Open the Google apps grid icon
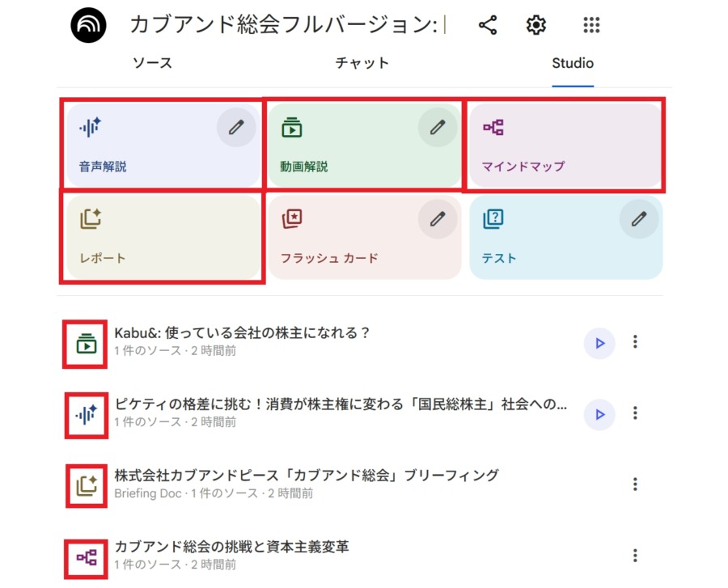728x588 pixels. click(x=592, y=25)
